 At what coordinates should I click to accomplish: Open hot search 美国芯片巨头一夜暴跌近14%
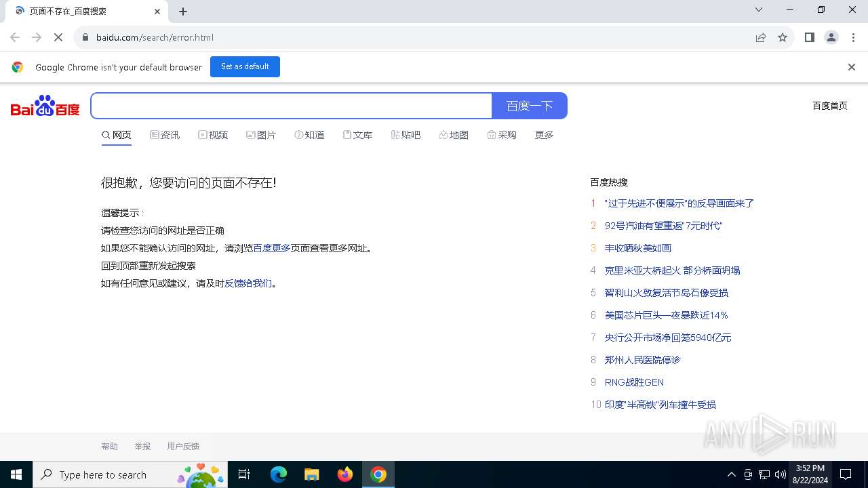(x=667, y=315)
